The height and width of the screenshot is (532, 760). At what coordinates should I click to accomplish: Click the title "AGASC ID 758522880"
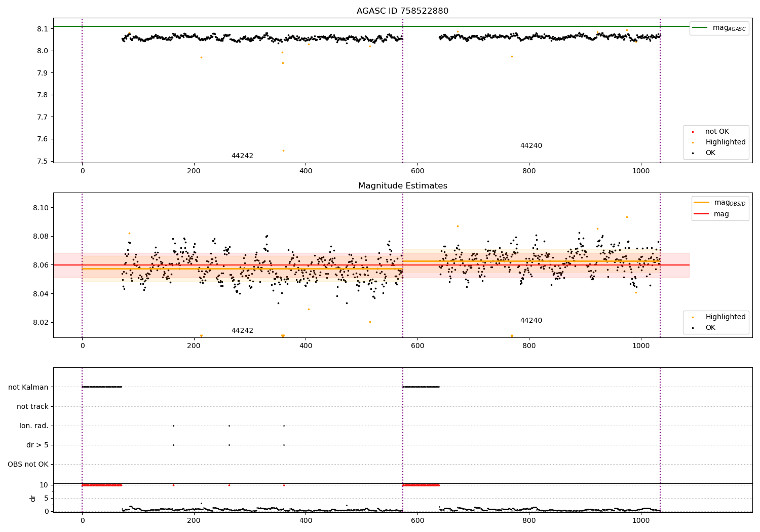tap(402, 11)
